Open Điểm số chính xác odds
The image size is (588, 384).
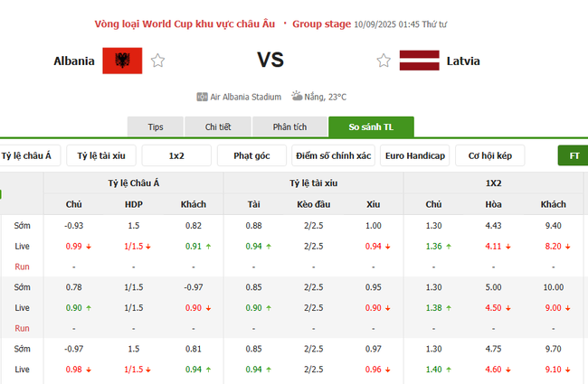tap(333, 155)
